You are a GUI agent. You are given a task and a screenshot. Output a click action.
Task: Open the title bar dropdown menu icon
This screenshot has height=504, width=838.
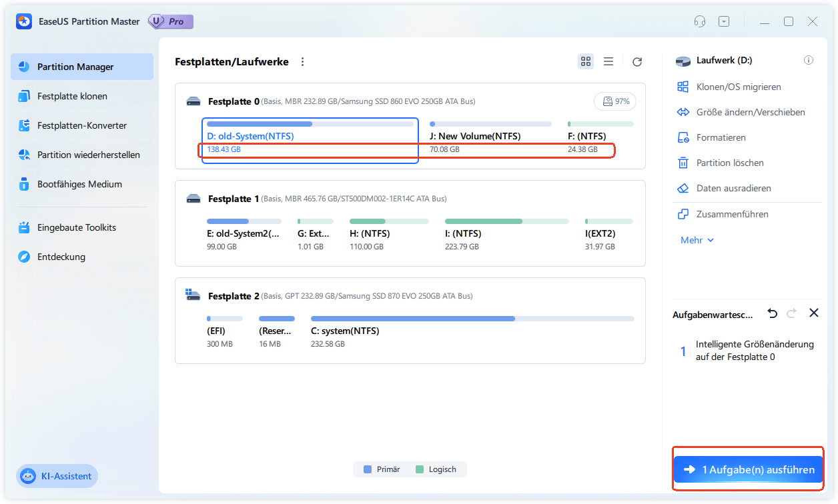tap(724, 21)
